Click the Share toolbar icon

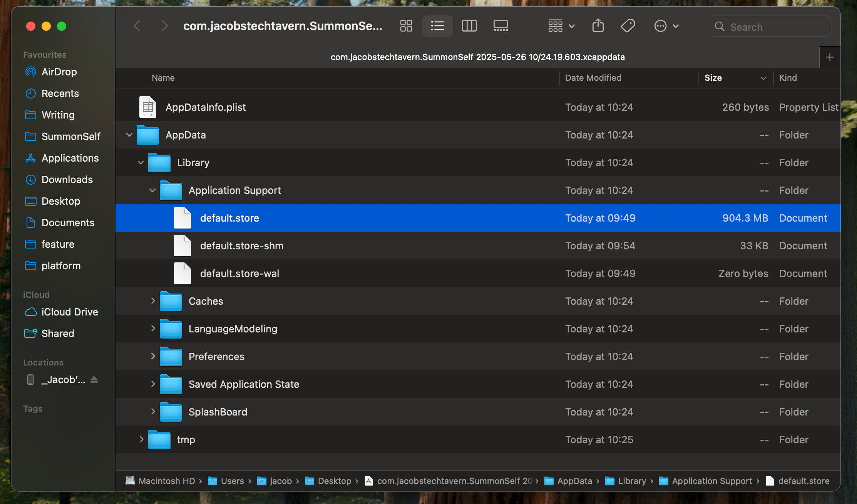click(598, 26)
